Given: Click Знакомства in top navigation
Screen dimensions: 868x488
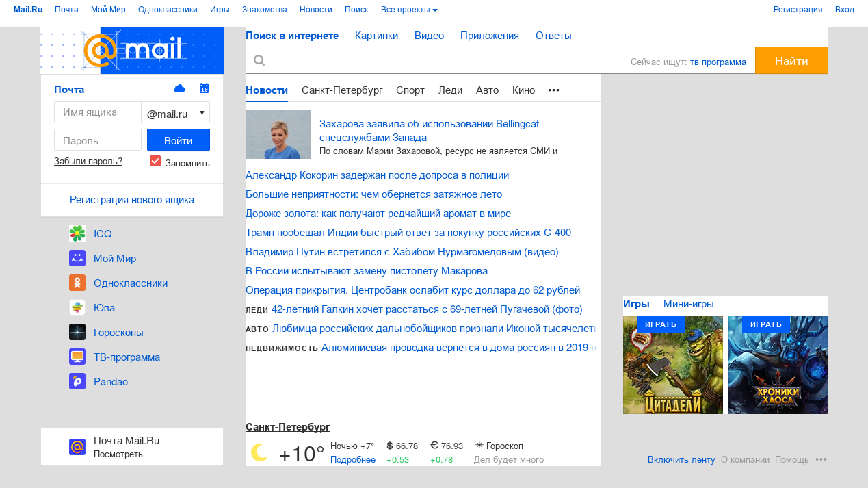Looking at the screenshot, I should (x=265, y=10).
